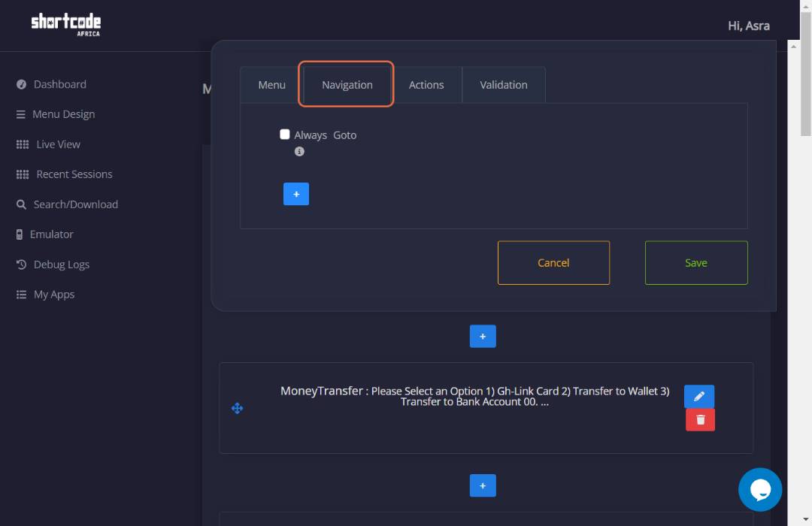
Task: Add navigation rule with plus button
Action: (x=296, y=194)
